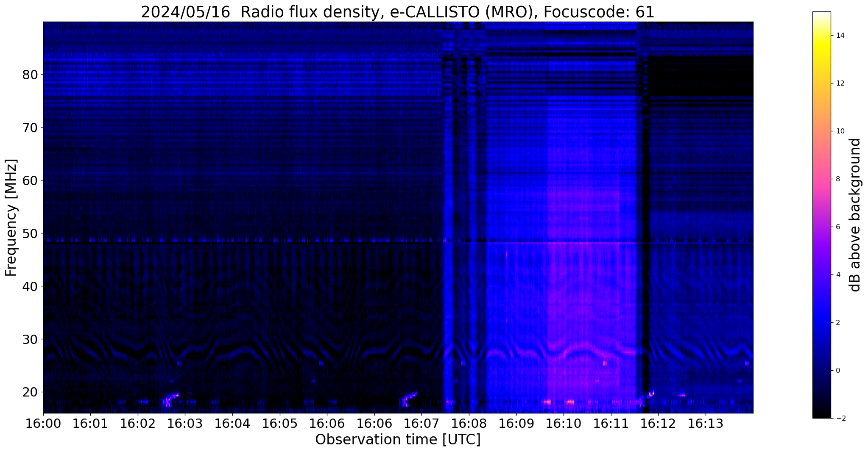Click the 16:09 time tick label
The image size is (868, 452).
point(516,423)
